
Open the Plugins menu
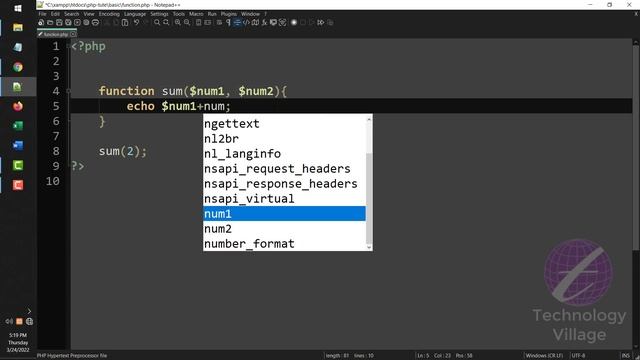click(x=229, y=14)
